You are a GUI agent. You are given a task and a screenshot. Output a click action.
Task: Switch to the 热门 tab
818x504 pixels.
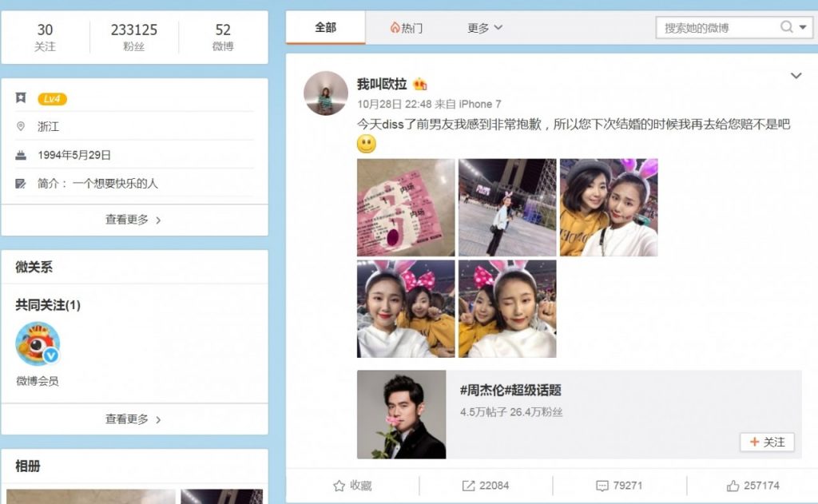[407, 28]
